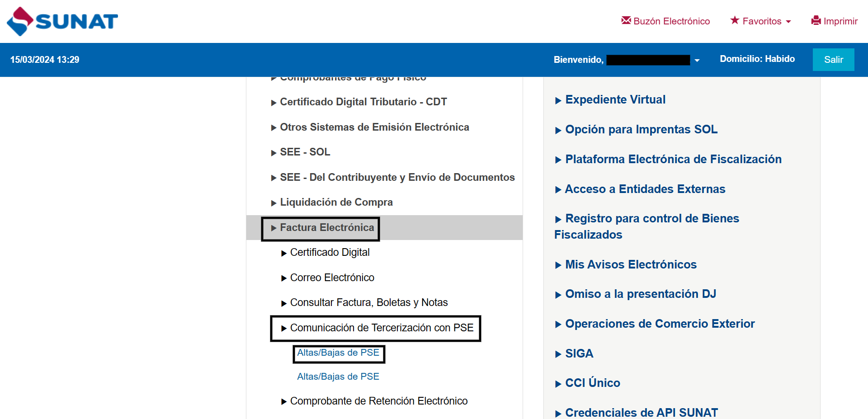Open Registro para control de Bienes Fiscalizados
The image size is (868, 419).
[647, 226]
